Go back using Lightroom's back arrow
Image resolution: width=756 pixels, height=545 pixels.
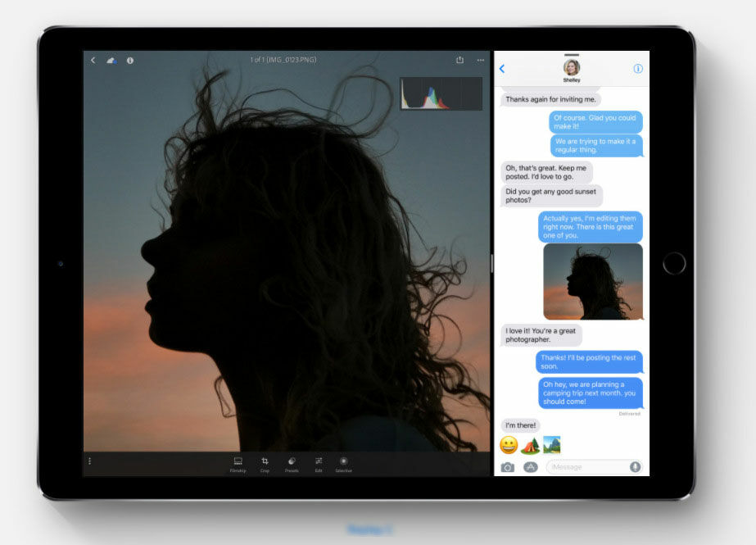[x=93, y=61]
